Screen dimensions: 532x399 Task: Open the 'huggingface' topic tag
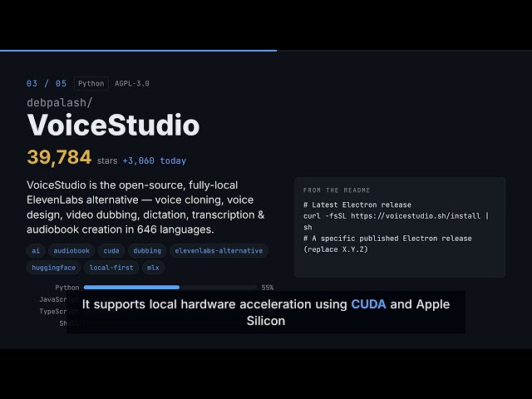coord(53,268)
